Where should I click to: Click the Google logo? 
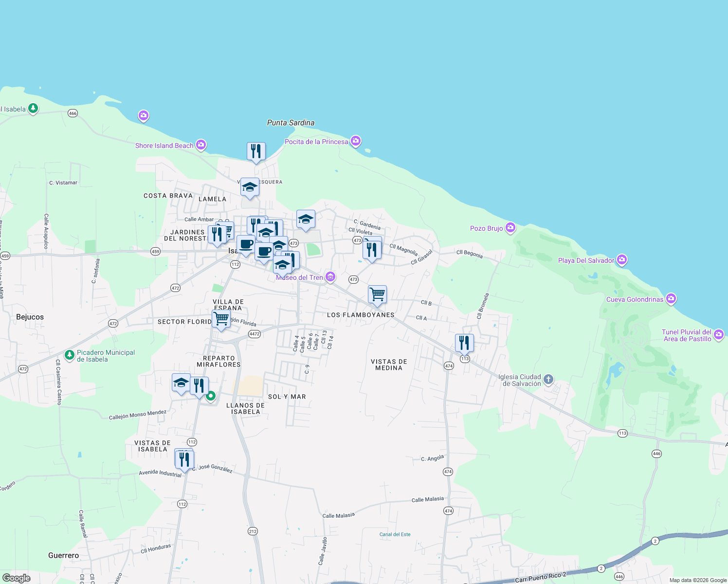click(x=17, y=578)
